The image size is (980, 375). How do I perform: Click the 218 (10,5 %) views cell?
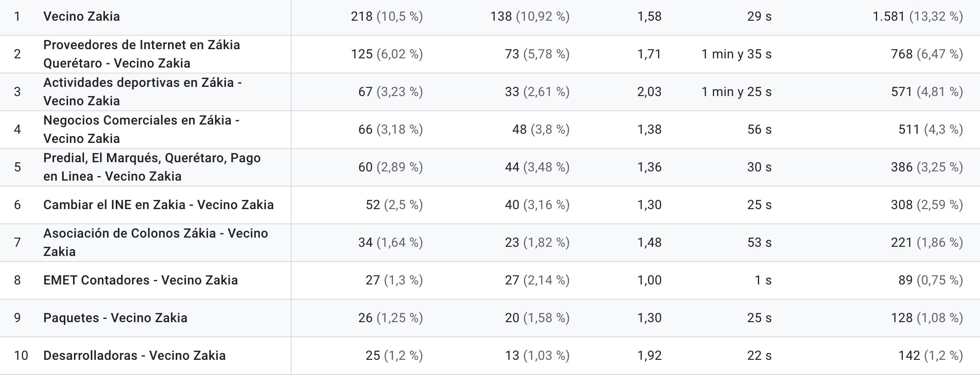(387, 17)
